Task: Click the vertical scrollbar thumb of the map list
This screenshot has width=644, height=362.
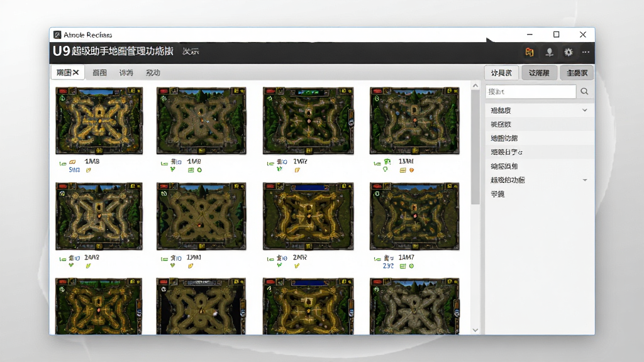Action: point(475,147)
